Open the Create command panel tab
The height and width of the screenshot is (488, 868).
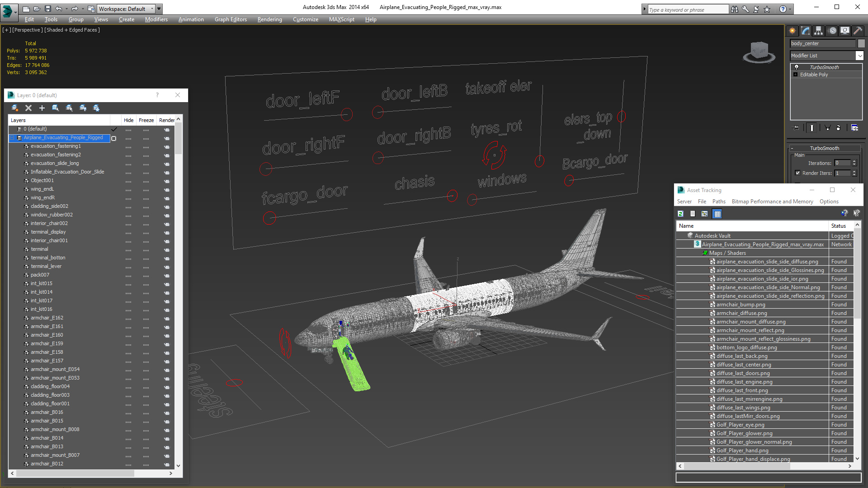(x=793, y=31)
